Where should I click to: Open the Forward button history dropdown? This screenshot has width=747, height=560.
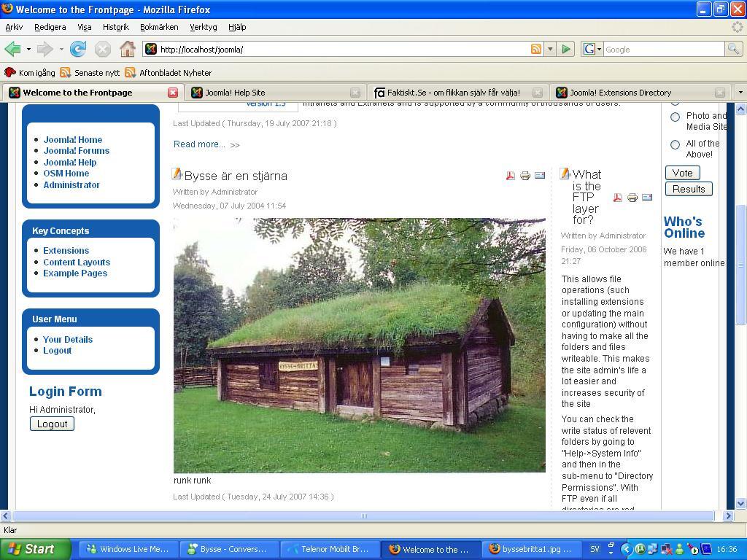click(x=61, y=49)
